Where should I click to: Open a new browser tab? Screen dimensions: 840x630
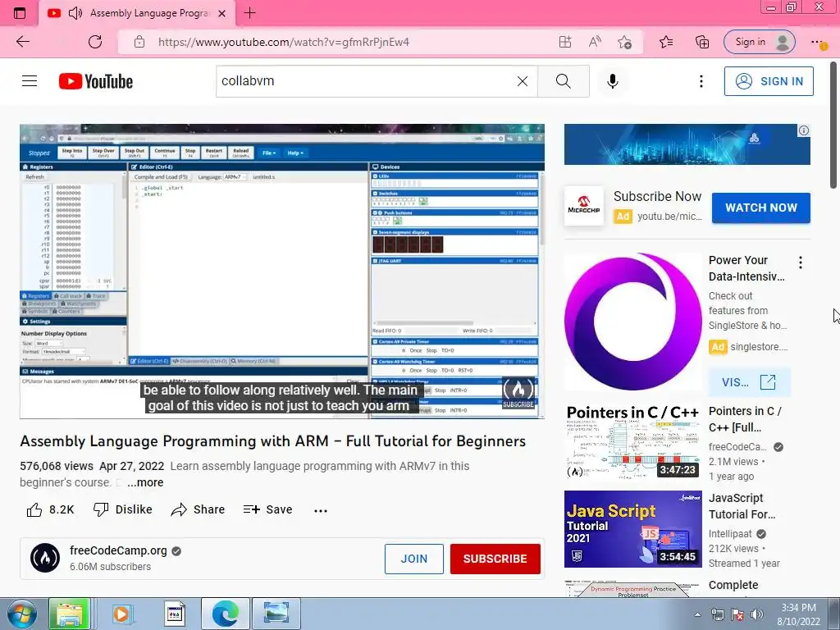[x=249, y=13]
